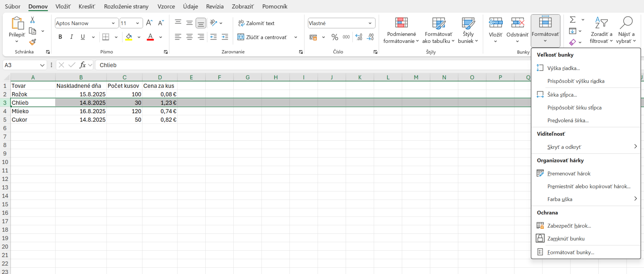Click the text orientation icon
This screenshot has width=644, height=274.
pos(214,23)
